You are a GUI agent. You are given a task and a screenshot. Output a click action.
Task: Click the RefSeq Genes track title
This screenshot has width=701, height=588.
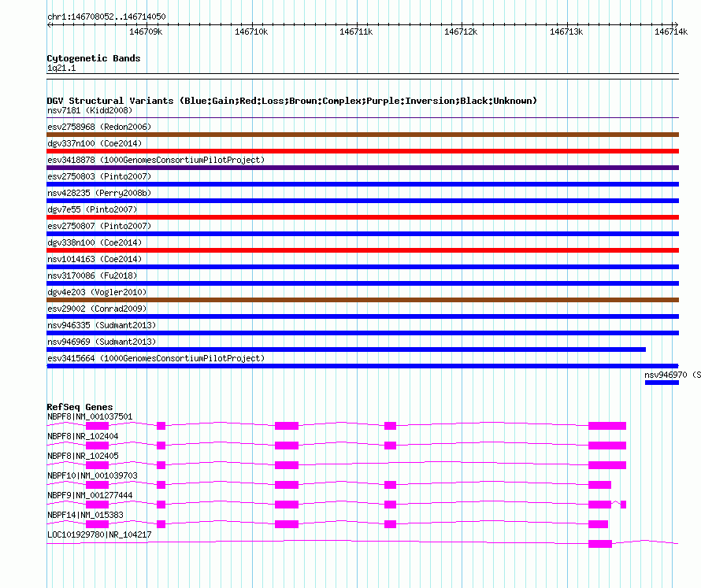[80, 407]
